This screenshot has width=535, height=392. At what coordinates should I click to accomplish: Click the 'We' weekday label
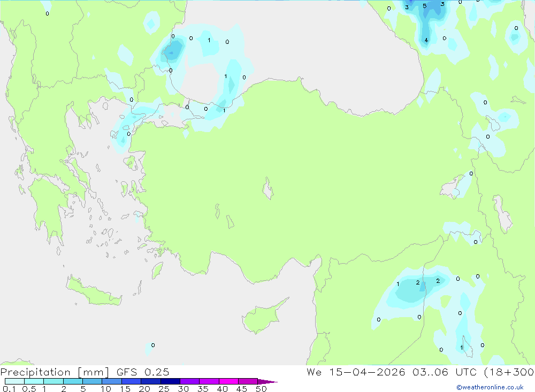[x=314, y=372]
